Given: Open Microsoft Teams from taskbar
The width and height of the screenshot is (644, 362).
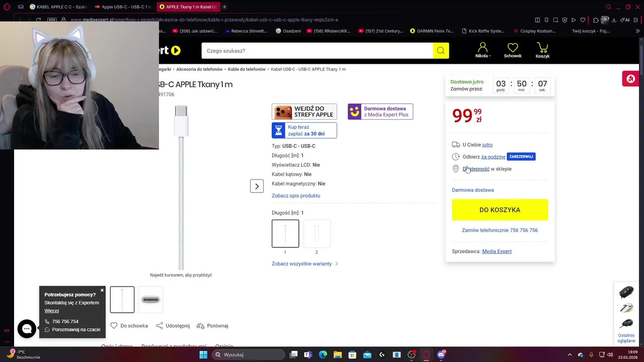Looking at the screenshot, I should point(308,354).
